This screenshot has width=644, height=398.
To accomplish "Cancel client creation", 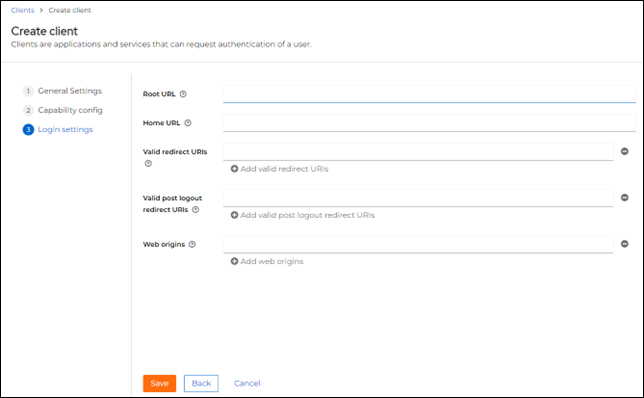I will pyautogui.click(x=247, y=383).
